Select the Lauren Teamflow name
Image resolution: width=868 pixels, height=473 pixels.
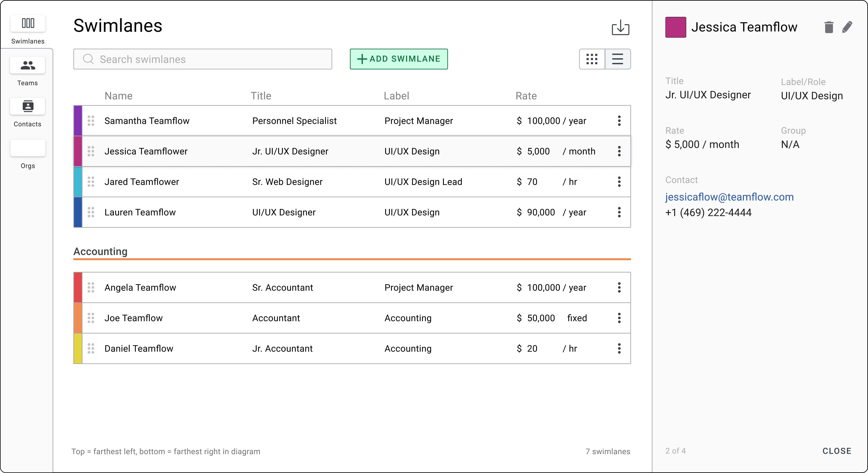click(x=140, y=212)
